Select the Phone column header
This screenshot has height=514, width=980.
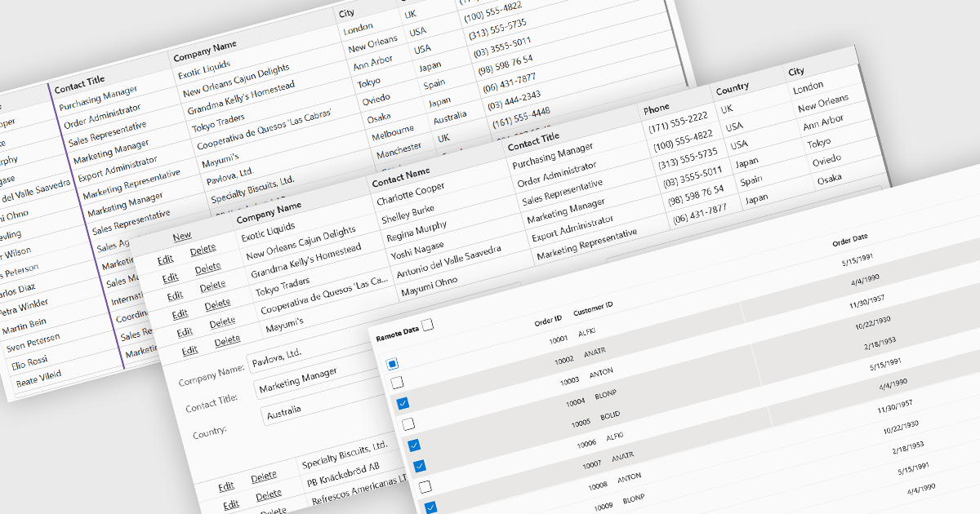[657, 109]
